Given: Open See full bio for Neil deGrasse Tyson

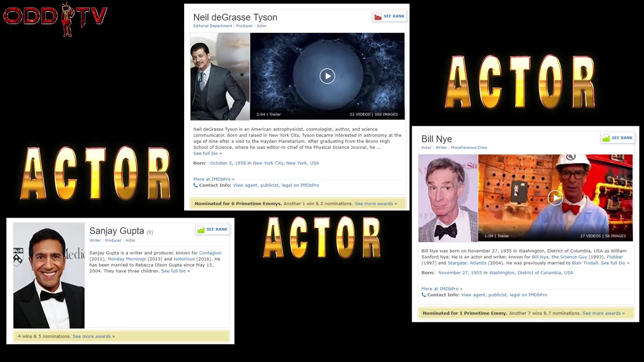Looking at the screenshot, I should click(207, 153).
